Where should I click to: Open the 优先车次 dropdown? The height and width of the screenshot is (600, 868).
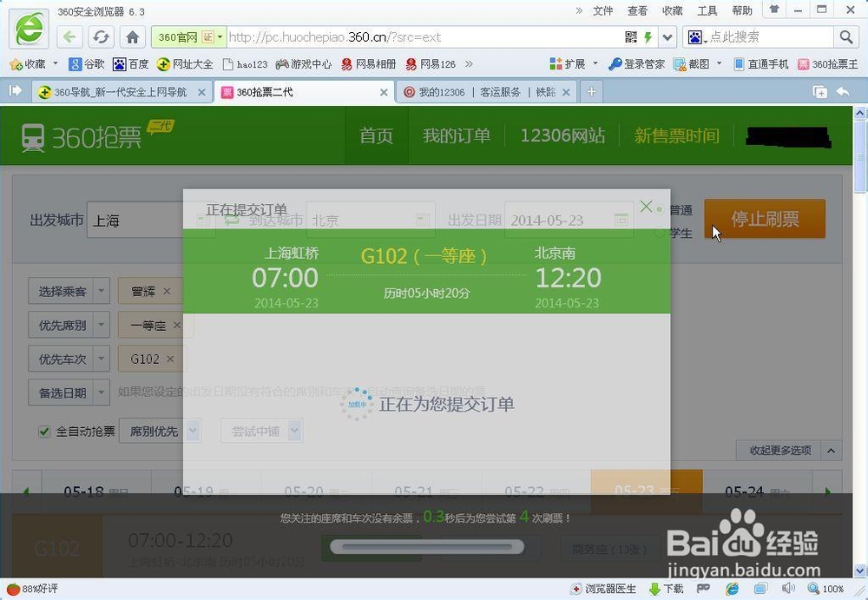coord(69,359)
